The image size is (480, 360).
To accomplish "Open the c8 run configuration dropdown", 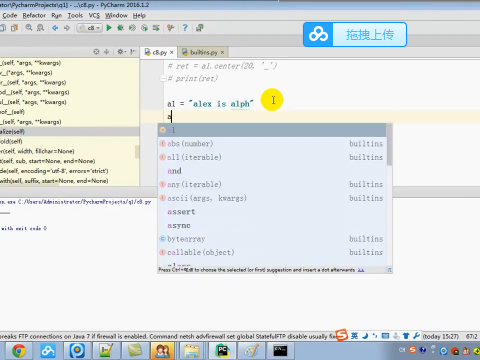I will click(89, 28).
